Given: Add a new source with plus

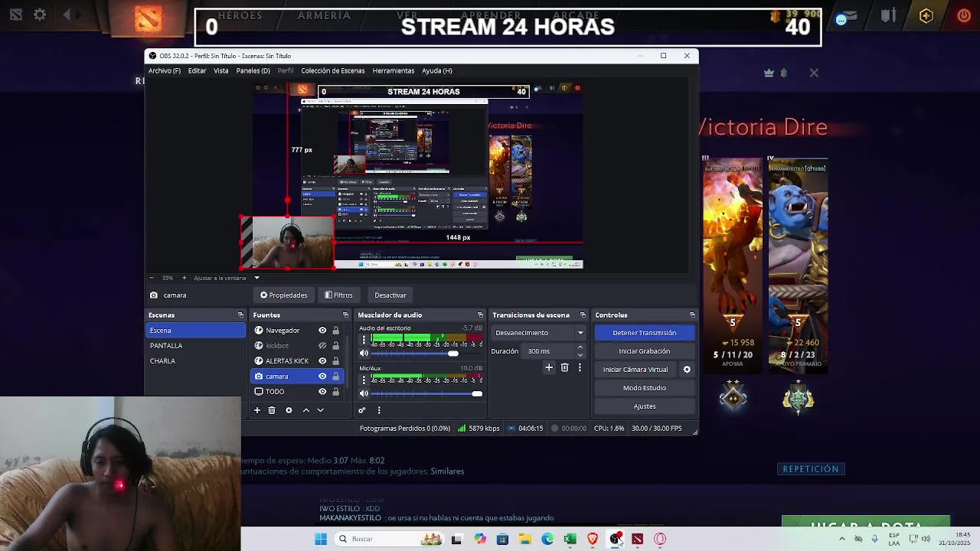Looking at the screenshot, I should coord(257,410).
